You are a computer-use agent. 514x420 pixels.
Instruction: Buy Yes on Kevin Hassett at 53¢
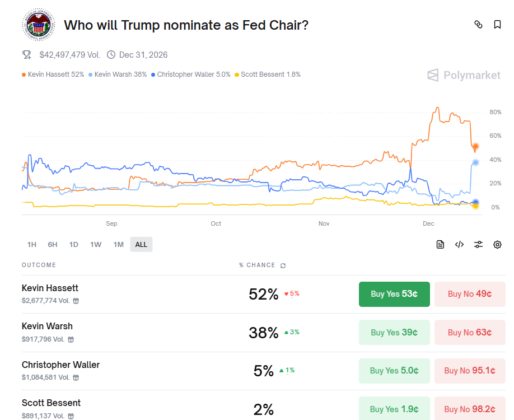point(394,294)
